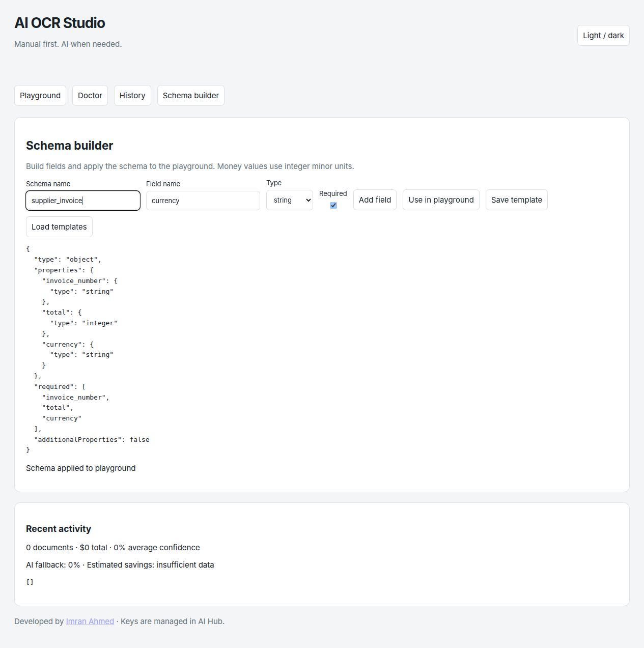The image size is (644, 648).
Task: Click the "Schema applied to playground" status message
Action: click(81, 468)
